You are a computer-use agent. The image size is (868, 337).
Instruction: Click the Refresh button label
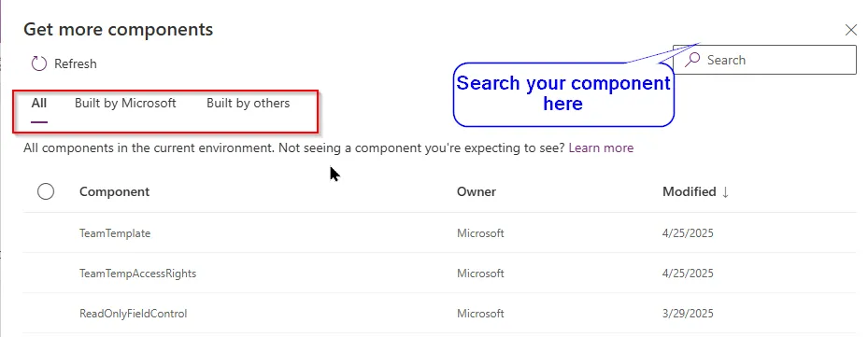[76, 63]
